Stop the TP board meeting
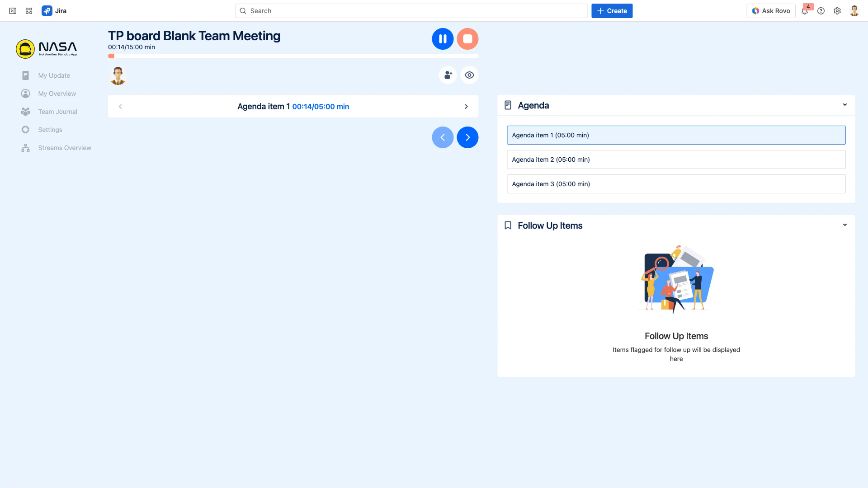 coord(468,39)
